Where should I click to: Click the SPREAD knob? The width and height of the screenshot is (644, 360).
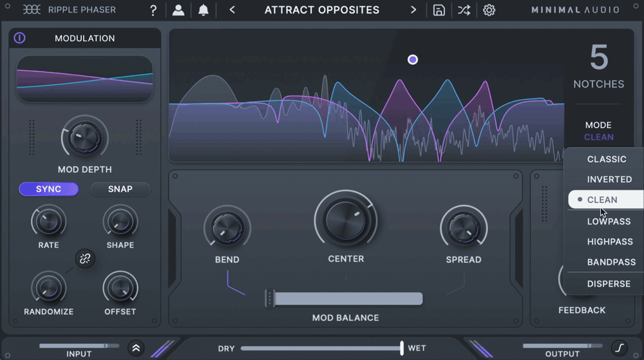(x=464, y=228)
